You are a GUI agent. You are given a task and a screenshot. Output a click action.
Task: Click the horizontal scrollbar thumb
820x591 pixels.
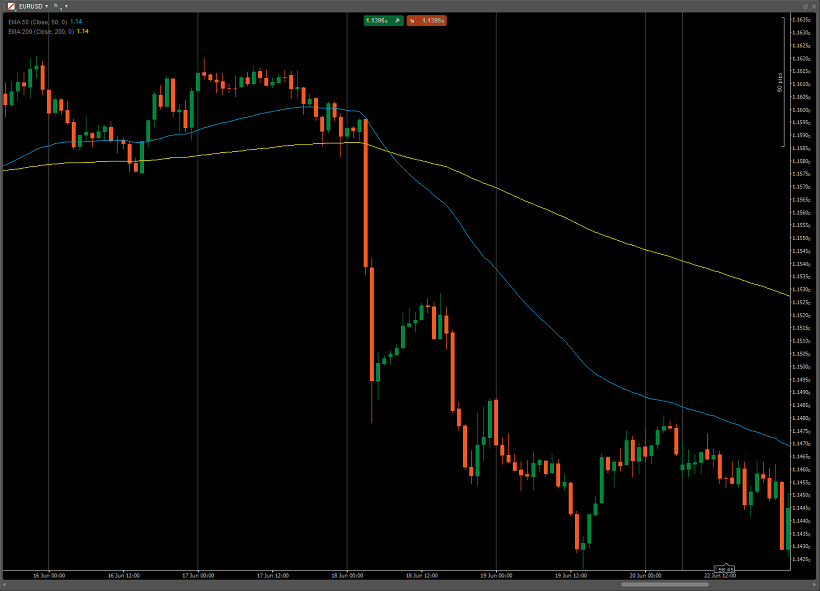[664, 584]
